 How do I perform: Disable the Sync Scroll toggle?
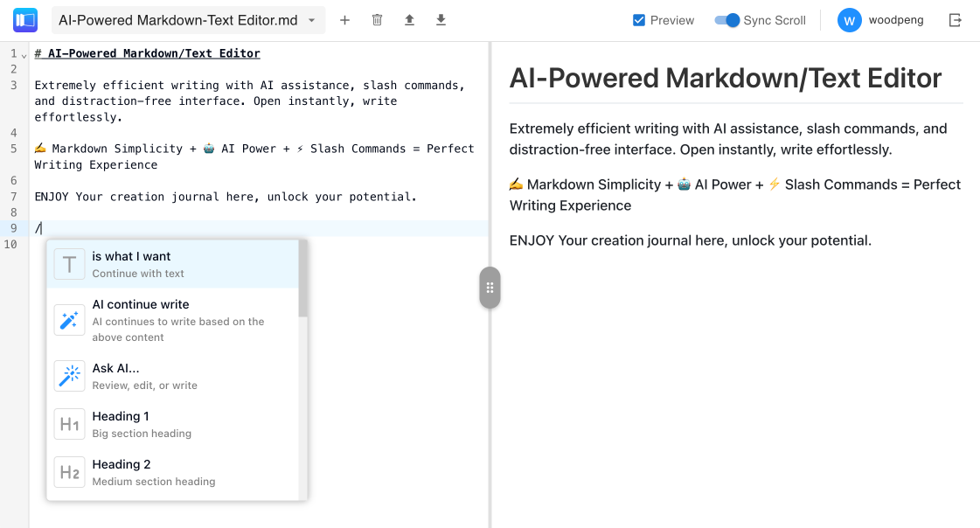tap(726, 20)
